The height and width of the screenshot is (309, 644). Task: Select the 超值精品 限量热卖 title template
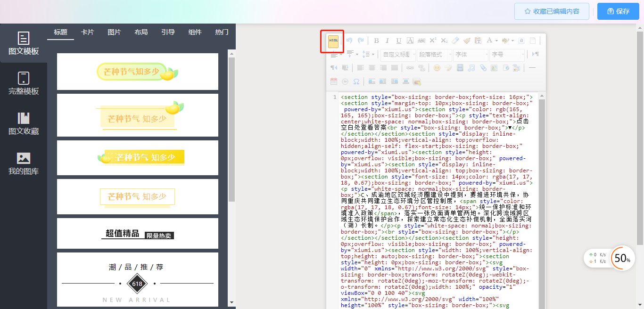tap(138, 234)
